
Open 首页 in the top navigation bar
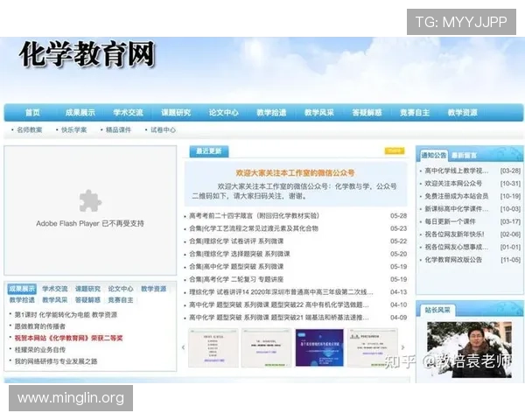point(32,113)
